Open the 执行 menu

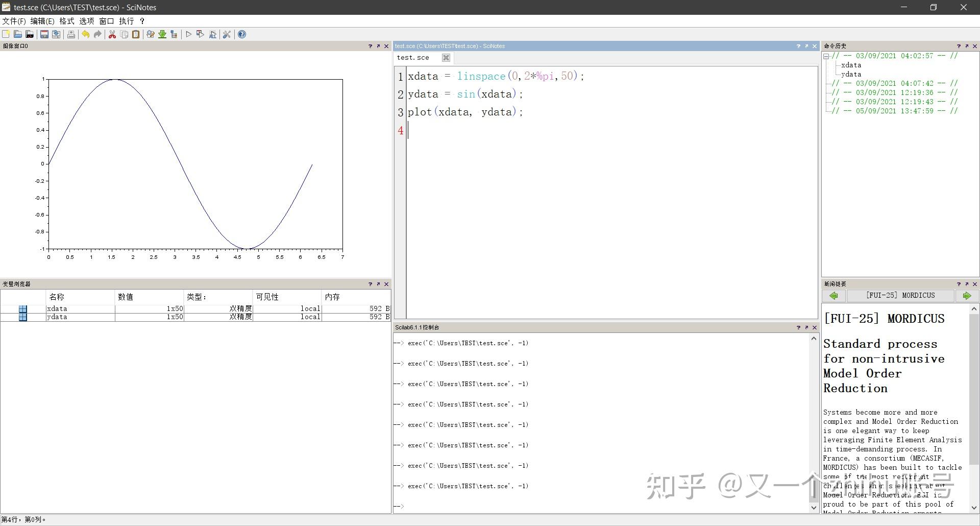127,21
